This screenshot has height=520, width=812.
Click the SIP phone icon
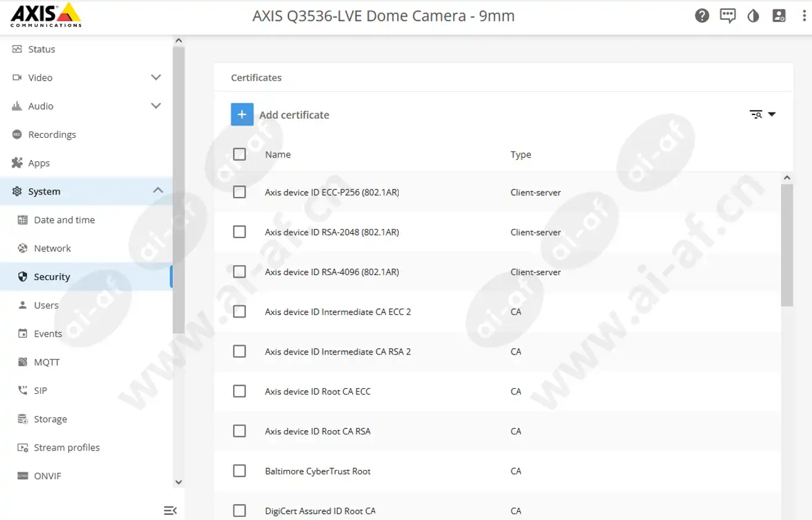(23, 391)
